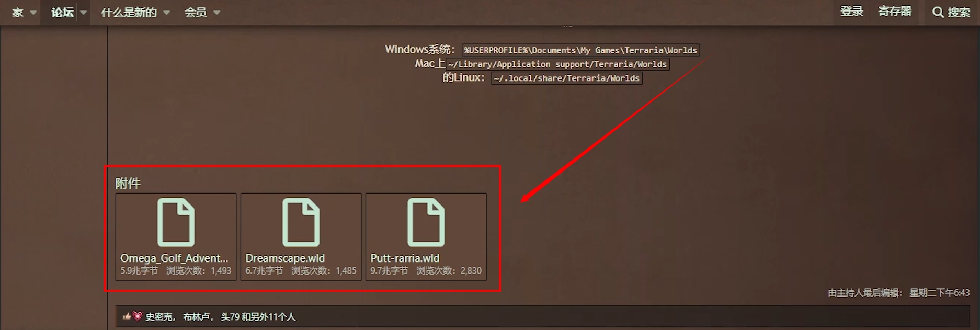This screenshot has width=980, height=330.
Task: Expand the 论坛 dropdown arrow
Action: click(x=83, y=13)
